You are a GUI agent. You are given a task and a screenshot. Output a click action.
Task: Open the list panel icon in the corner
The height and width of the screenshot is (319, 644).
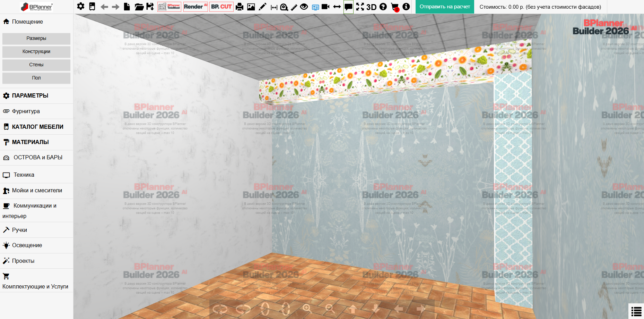[x=636, y=311]
